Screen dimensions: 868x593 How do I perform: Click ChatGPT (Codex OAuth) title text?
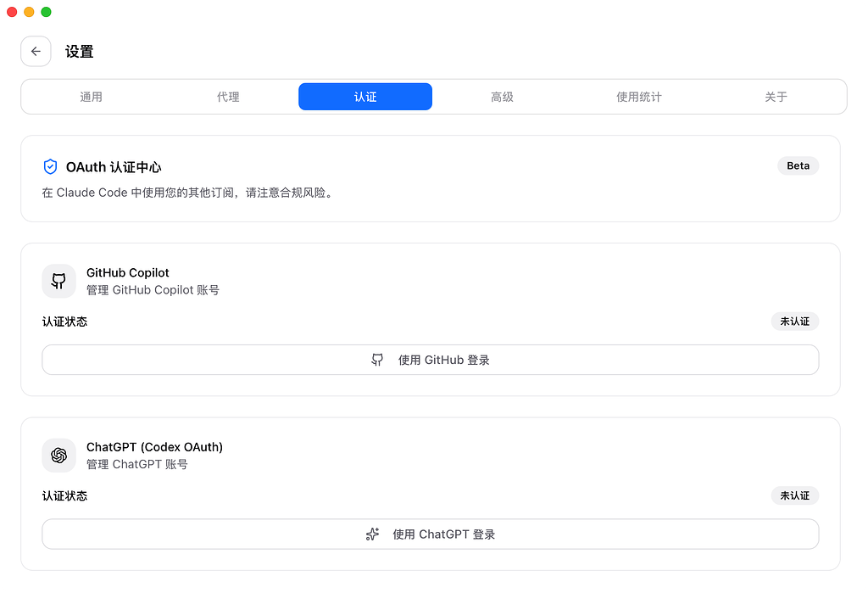(x=154, y=447)
